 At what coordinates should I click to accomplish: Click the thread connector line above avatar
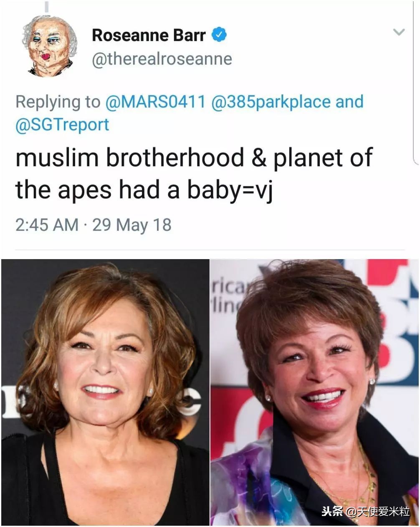point(47,6)
